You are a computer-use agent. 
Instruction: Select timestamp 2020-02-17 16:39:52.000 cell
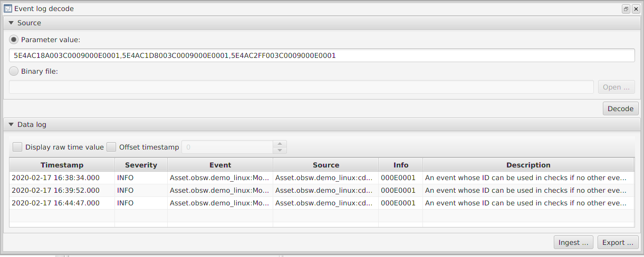click(62, 190)
